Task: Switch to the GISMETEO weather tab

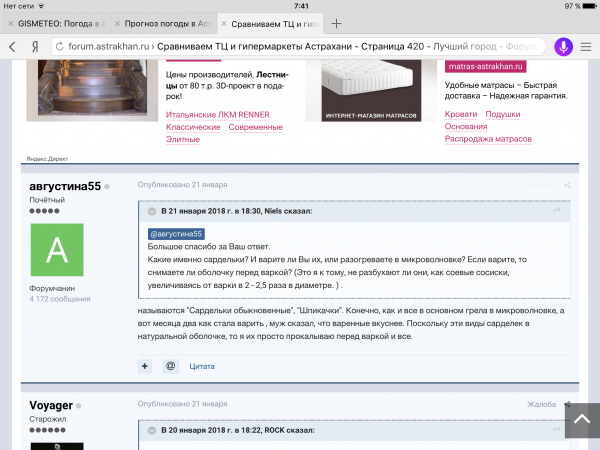Action: tap(56, 24)
